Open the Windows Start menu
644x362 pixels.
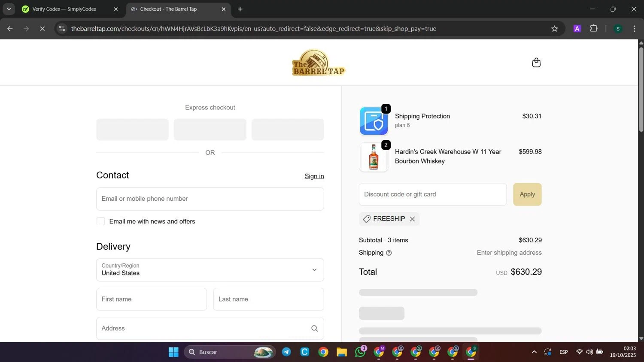point(173,352)
